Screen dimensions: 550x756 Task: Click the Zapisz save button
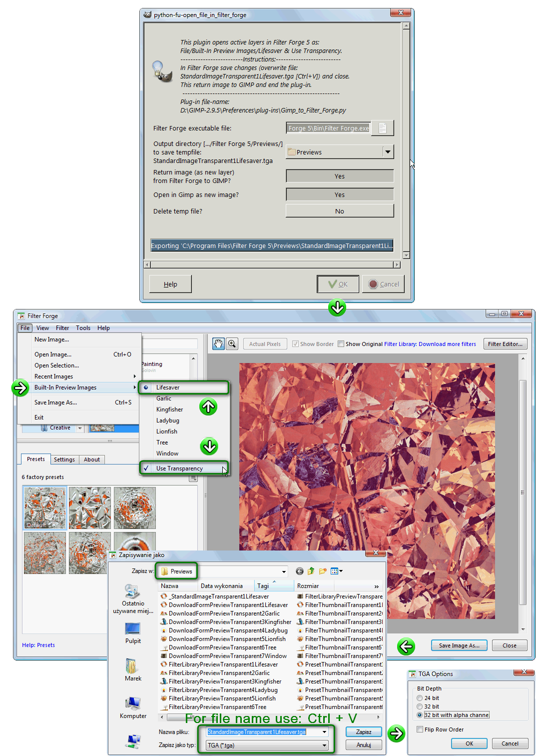pyautogui.click(x=364, y=731)
